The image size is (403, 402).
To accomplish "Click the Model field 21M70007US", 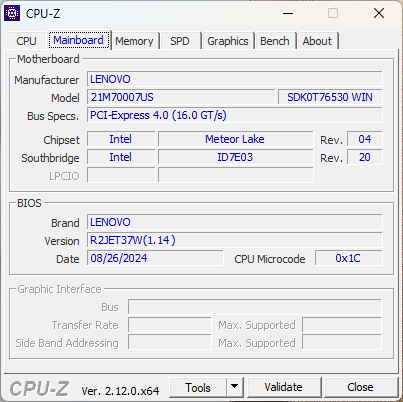I will pos(181,97).
